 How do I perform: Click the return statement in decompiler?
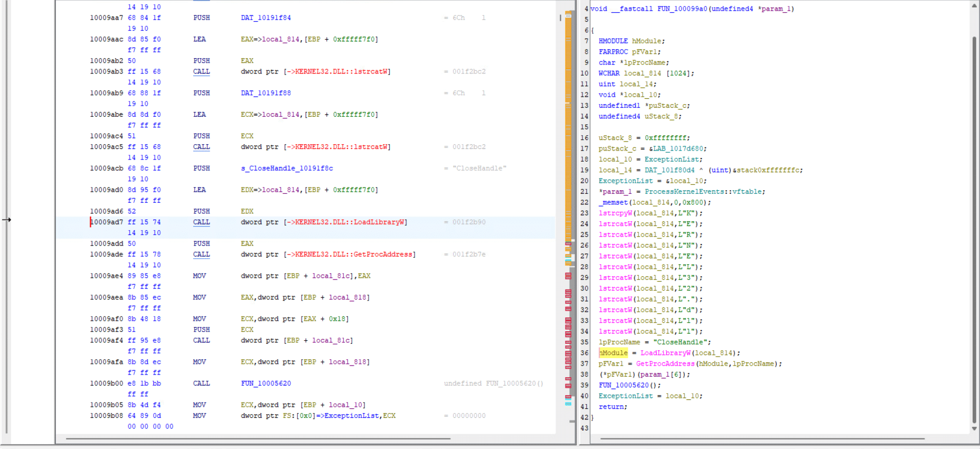click(x=613, y=407)
